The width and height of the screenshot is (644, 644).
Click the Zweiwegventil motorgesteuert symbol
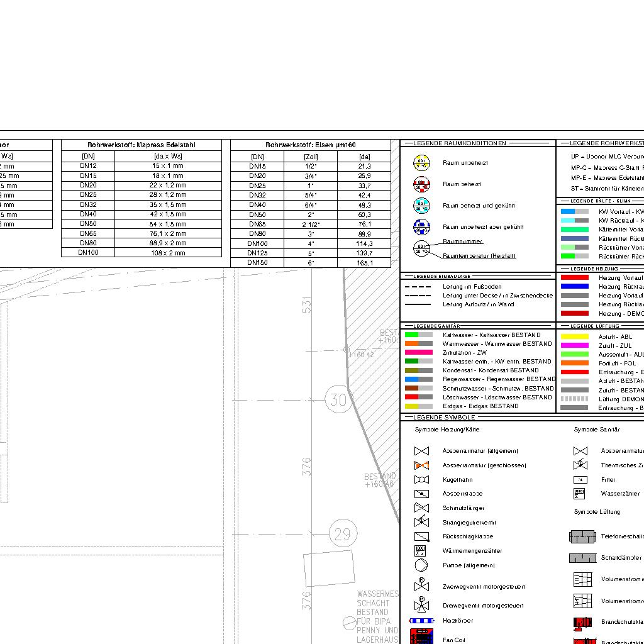[x=421, y=585]
